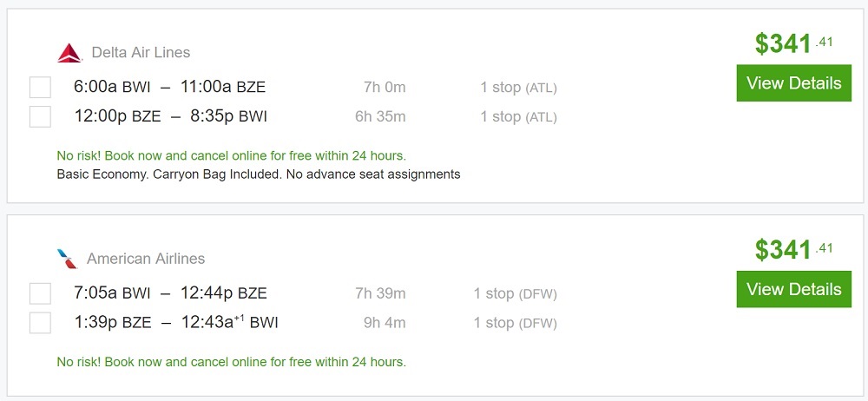Click the American Airlines free cancellation notice

click(231, 362)
